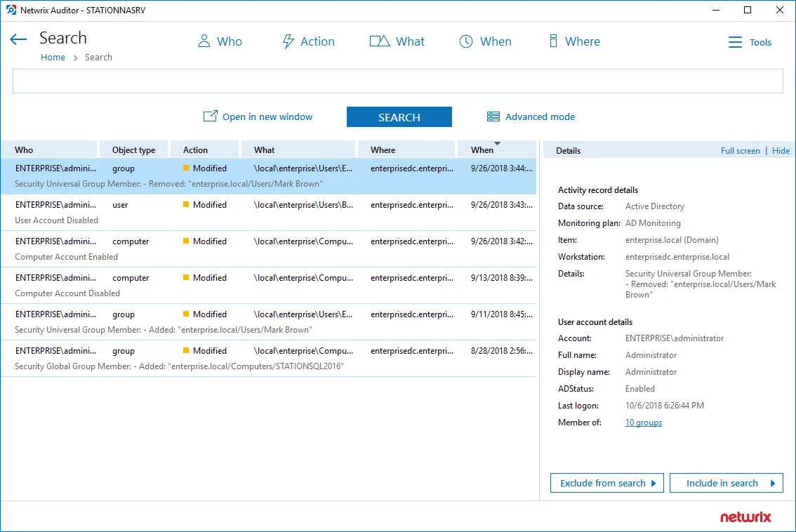The image size is (796, 532).
Task: Open the 10 groups link
Action: (x=643, y=423)
